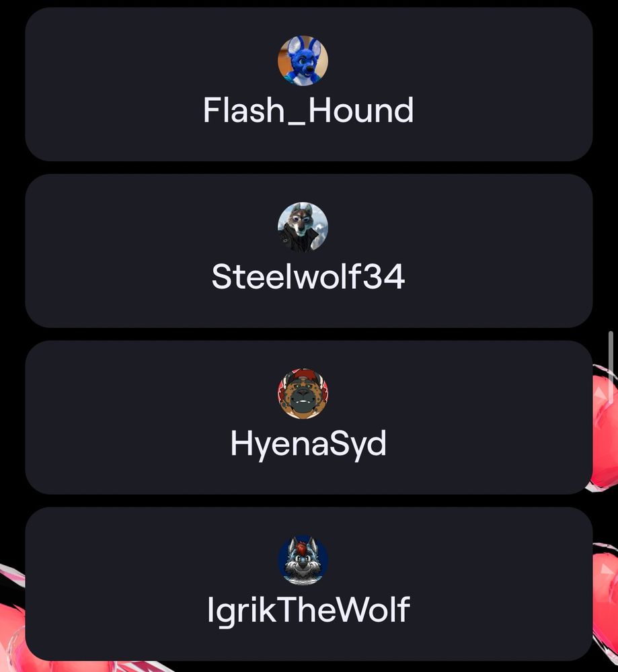Click pink decorative shape beside HyenaSyd card
Viewport: 618px width, 672px height.
[605, 429]
